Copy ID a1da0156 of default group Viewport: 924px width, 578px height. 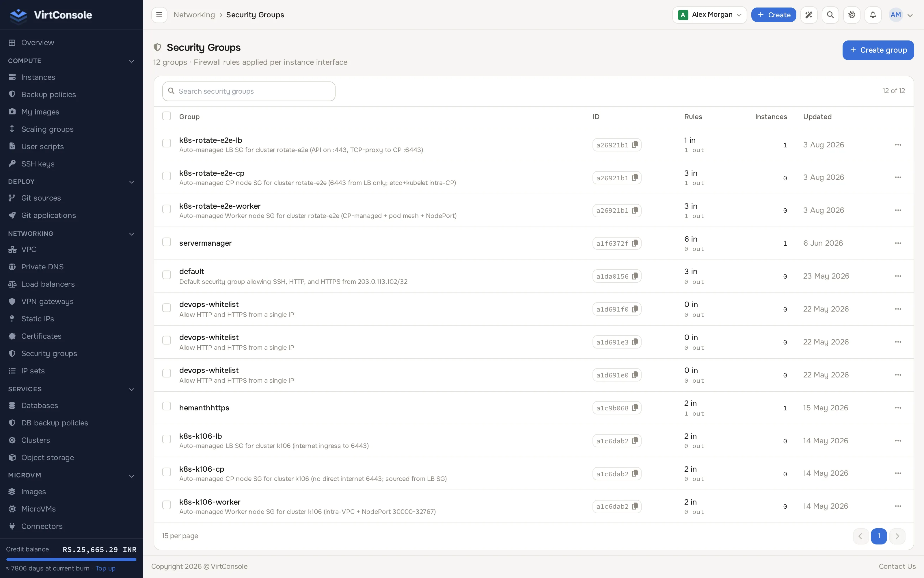click(635, 276)
